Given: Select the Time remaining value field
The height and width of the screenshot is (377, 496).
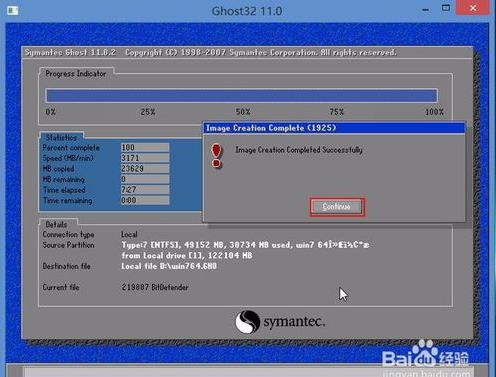Looking at the screenshot, I should [145, 200].
